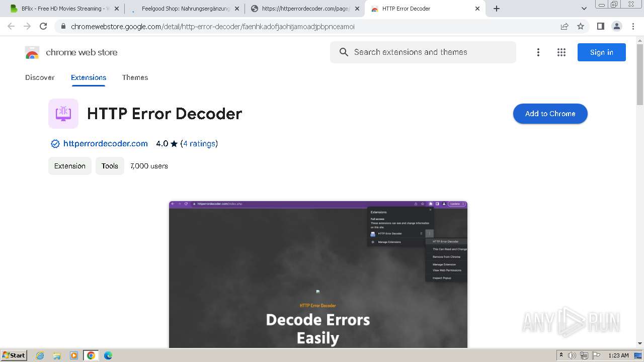644x362 pixels.
Task: Launch Internet Explorer from the taskbar
Action: click(x=40, y=355)
